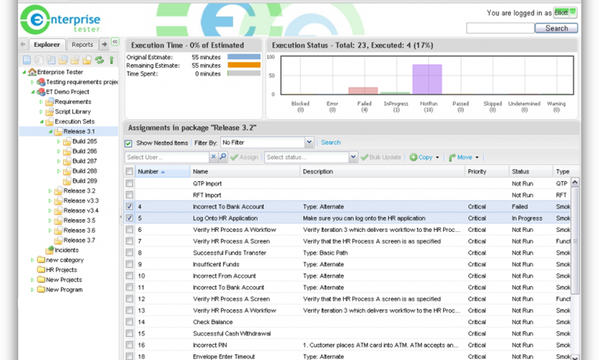Collapse the Release 3.1 tree node
Viewport: 600px width, 360px height.
coord(50,132)
